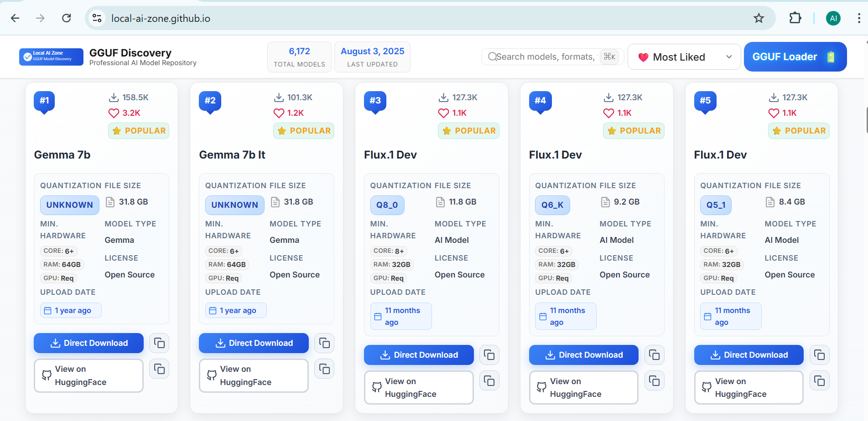Image resolution: width=868 pixels, height=421 pixels.
Task: Copy the HuggingFace link for Gemma 7b
Action: (159, 369)
